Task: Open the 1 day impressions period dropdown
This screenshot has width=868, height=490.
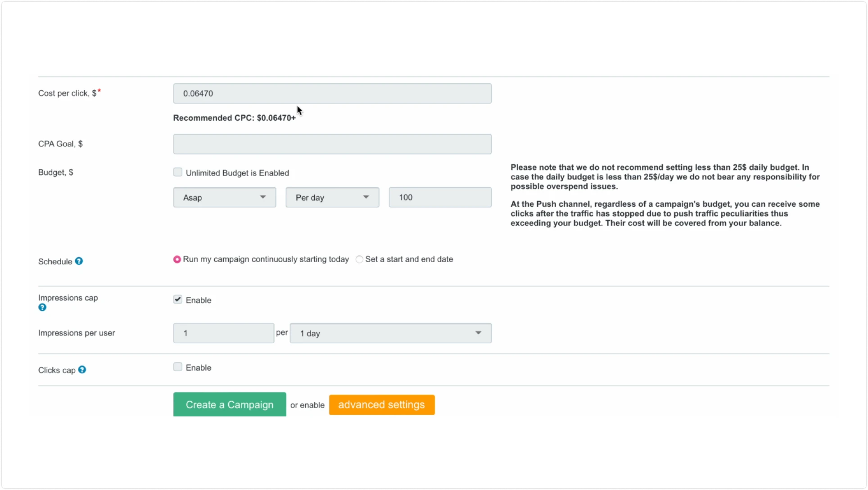Action: click(x=391, y=333)
